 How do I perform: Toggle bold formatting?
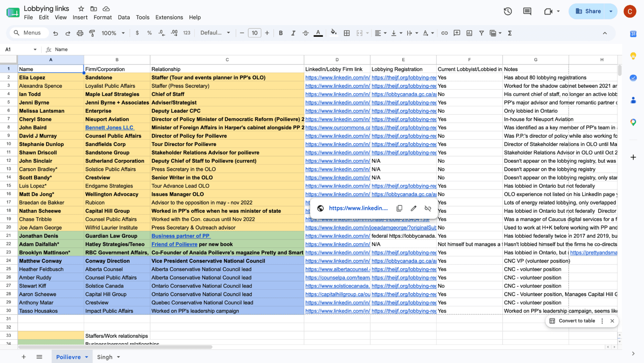pos(280,33)
